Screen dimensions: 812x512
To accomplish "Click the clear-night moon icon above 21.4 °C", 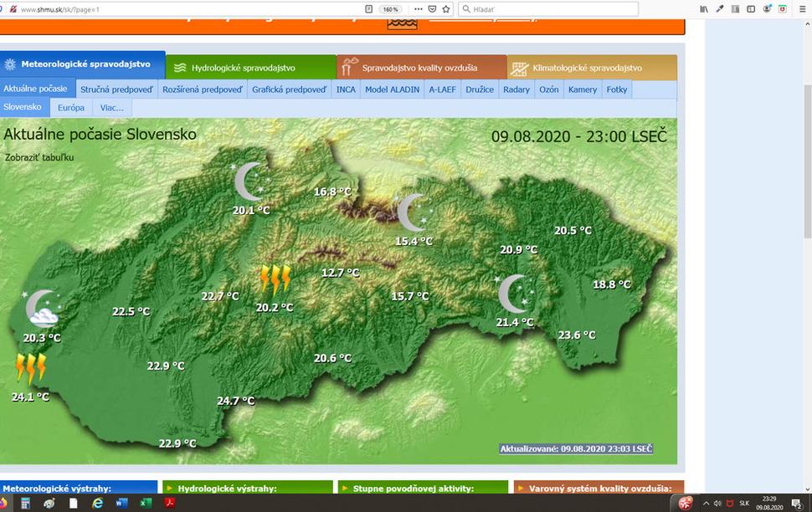I will click(x=514, y=294).
